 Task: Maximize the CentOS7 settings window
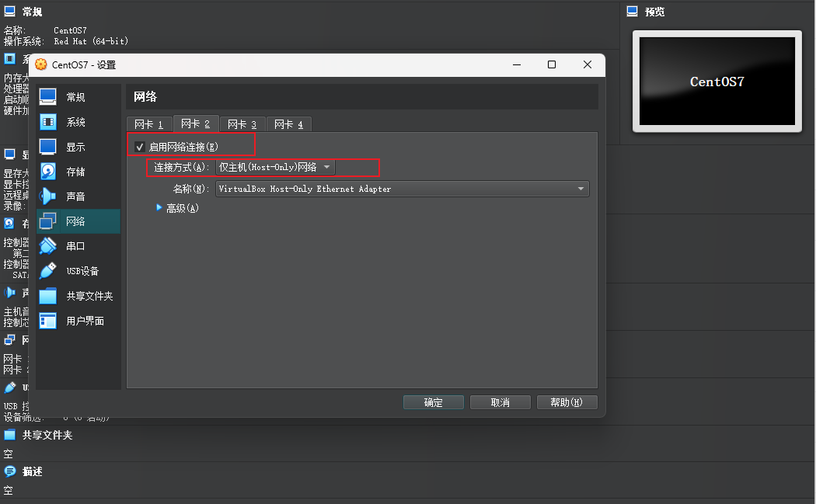coord(552,64)
